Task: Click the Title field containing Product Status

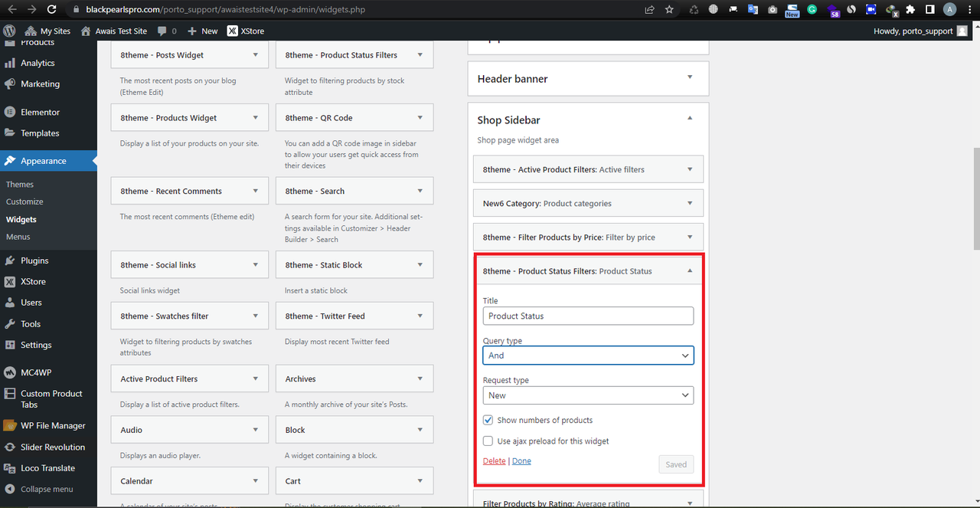Action: 588,316
